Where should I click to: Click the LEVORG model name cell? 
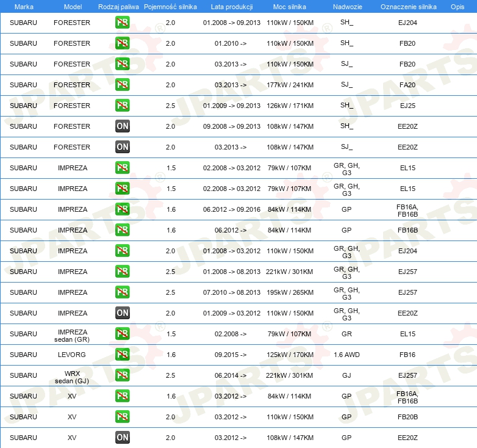(x=72, y=355)
